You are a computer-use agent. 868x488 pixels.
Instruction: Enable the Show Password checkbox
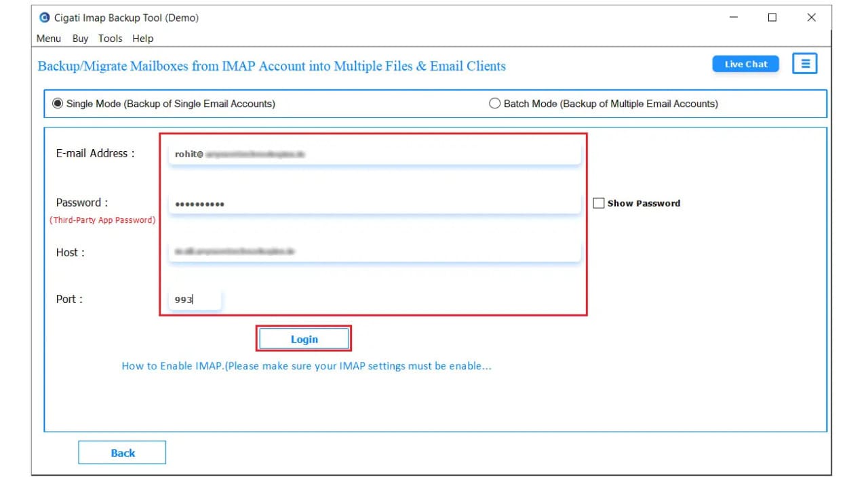click(599, 203)
